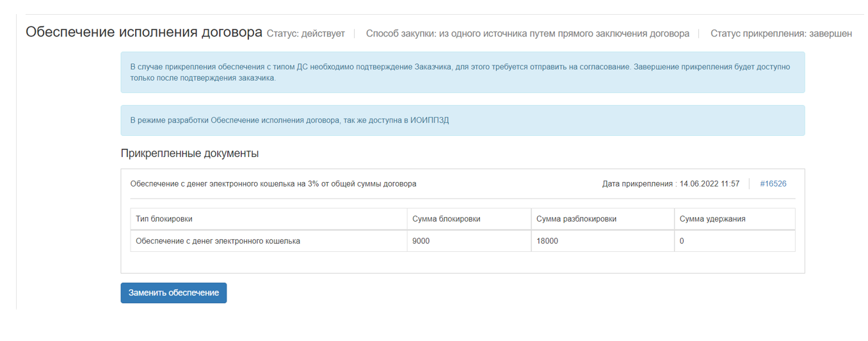Click the info alert mentioning ИОИППЗД

[x=462, y=121]
